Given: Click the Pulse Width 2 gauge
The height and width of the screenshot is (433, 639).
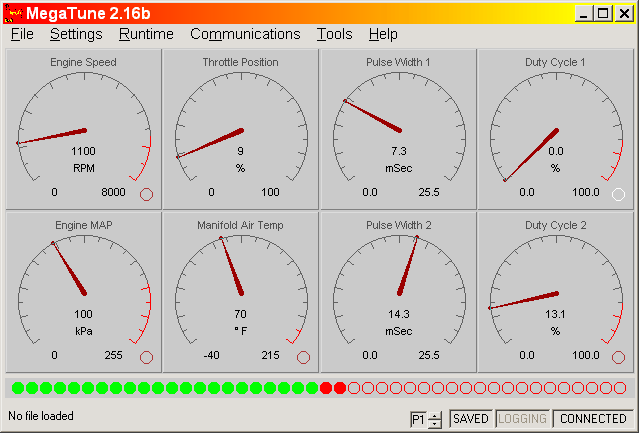Looking at the screenshot, I should [x=399, y=292].
